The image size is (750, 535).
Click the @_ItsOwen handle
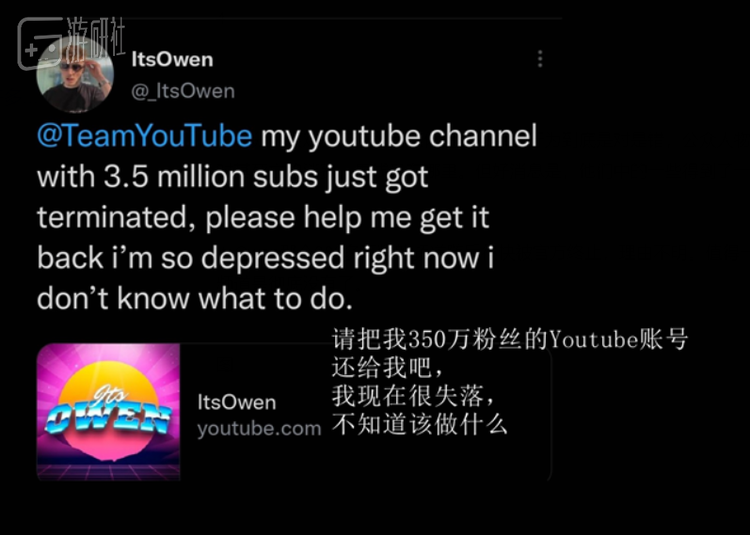pyautogui.click(x=183, y=91)
